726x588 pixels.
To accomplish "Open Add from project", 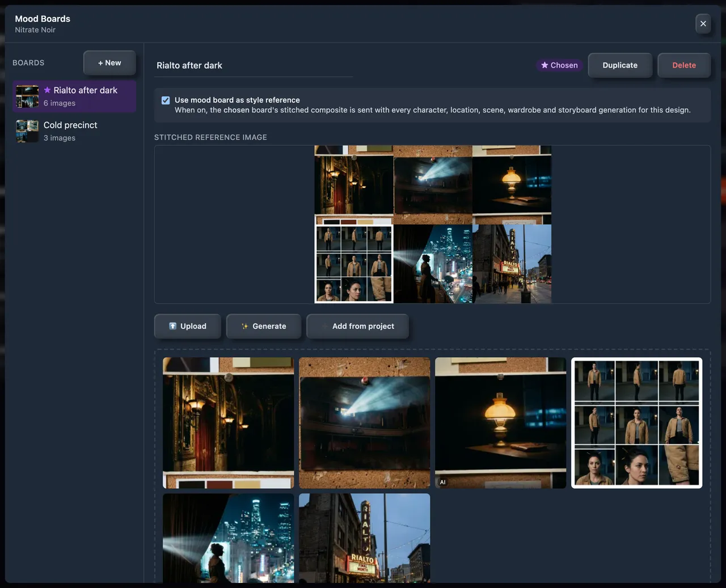I will tap(357, 326).
